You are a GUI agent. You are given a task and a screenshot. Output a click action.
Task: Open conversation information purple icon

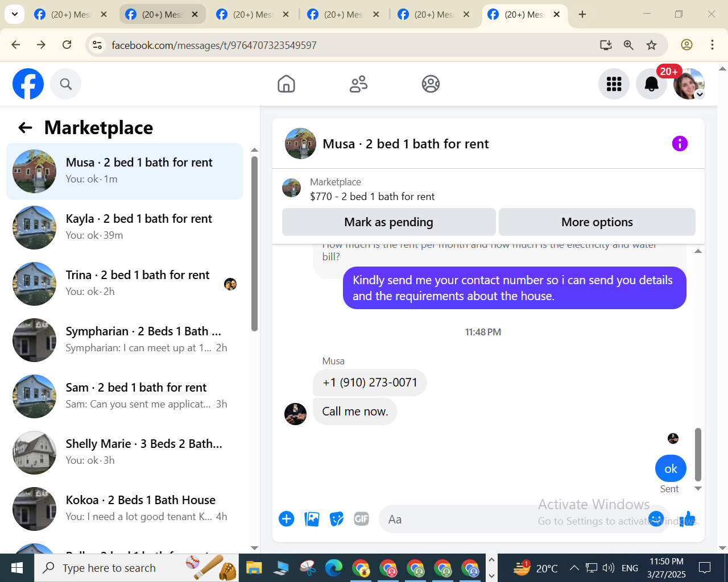pos(680,144)
